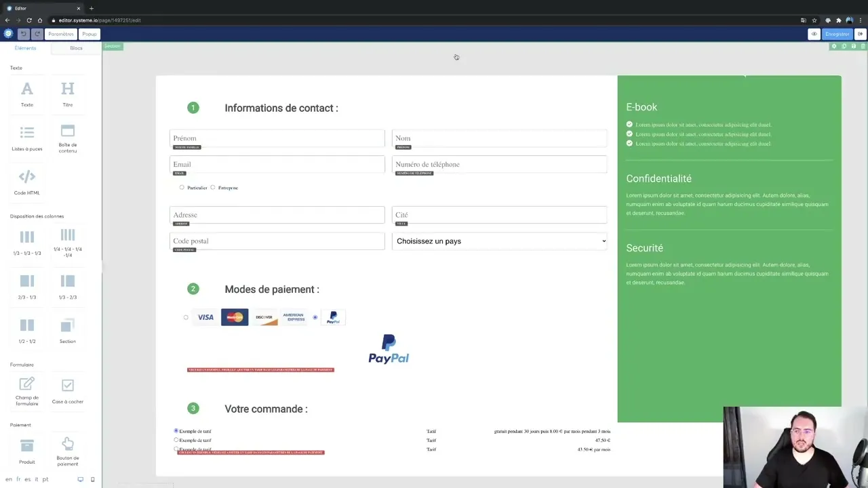Open the section settings gear icon
This screenshot has height=488, width=868.
[835, 46]
